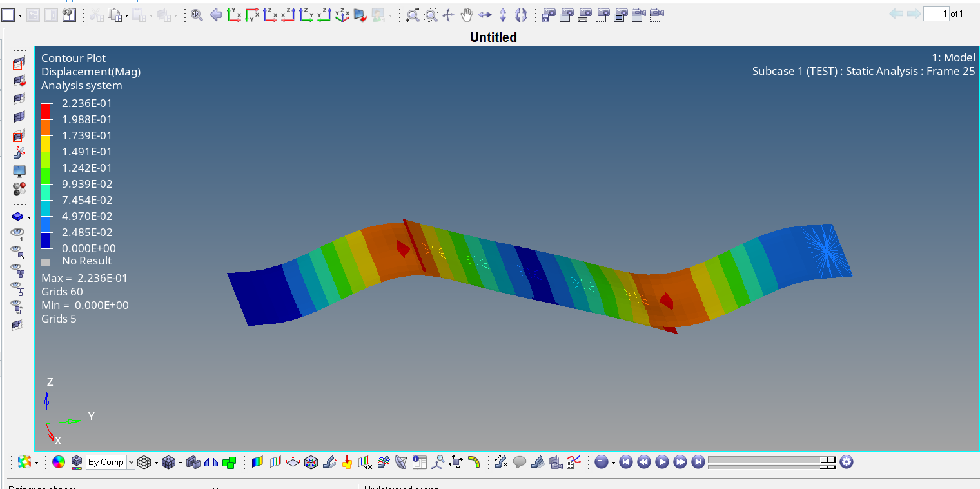Open the By Comp combo box
Image resolution: width=980 pixels, height=489 pixels.
[x=110, y=462]
